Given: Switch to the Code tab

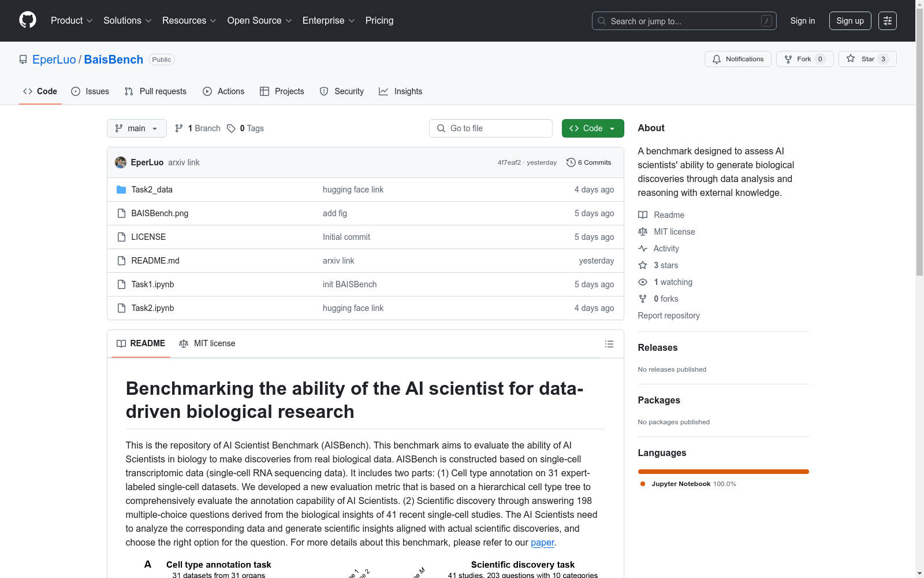Looking at the screenshot, I should pos(40,91).
